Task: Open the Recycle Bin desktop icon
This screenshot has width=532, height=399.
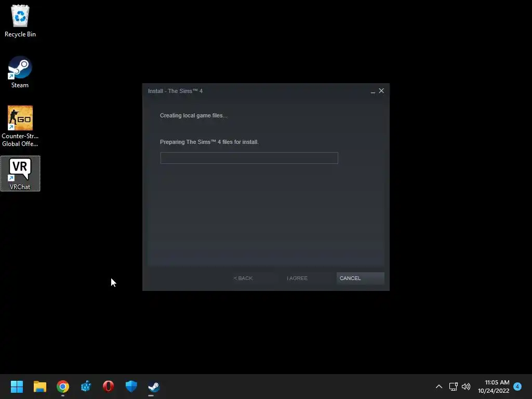Action: (20, 20)
